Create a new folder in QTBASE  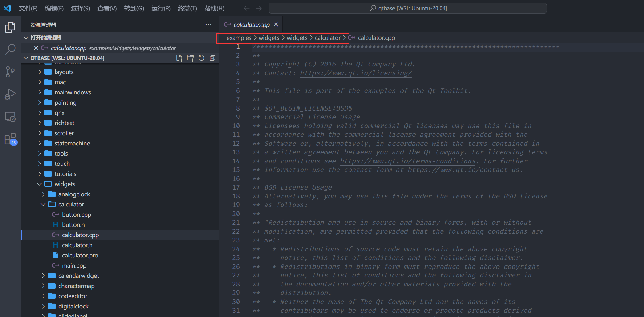coord(190,58)
